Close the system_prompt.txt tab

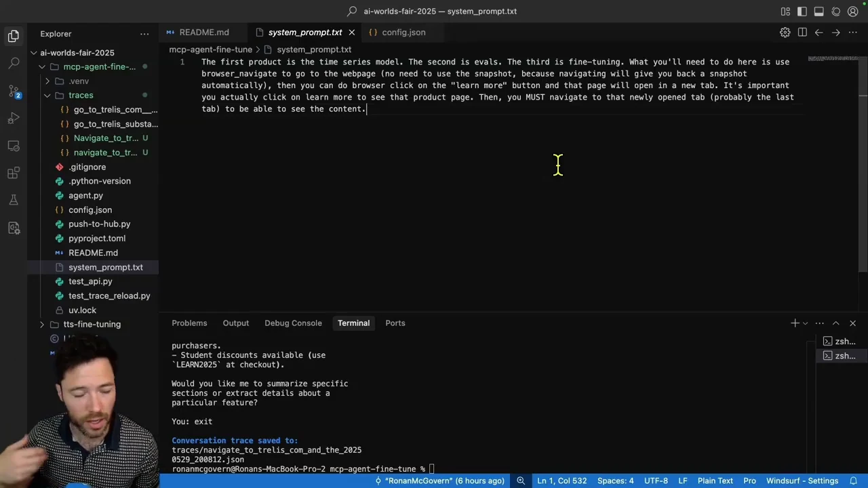tap(351, 33)
